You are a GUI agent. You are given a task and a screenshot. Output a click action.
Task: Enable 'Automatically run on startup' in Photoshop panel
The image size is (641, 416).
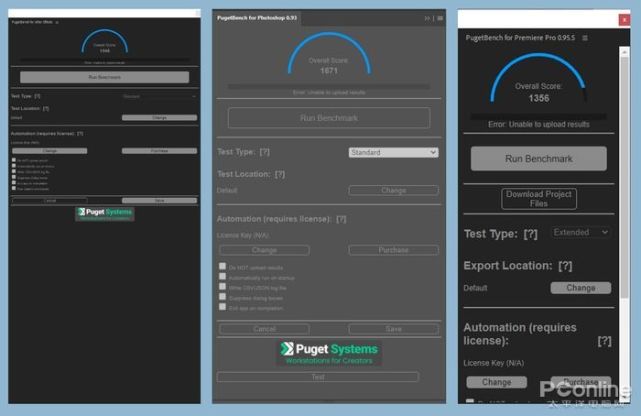(222, 277)
